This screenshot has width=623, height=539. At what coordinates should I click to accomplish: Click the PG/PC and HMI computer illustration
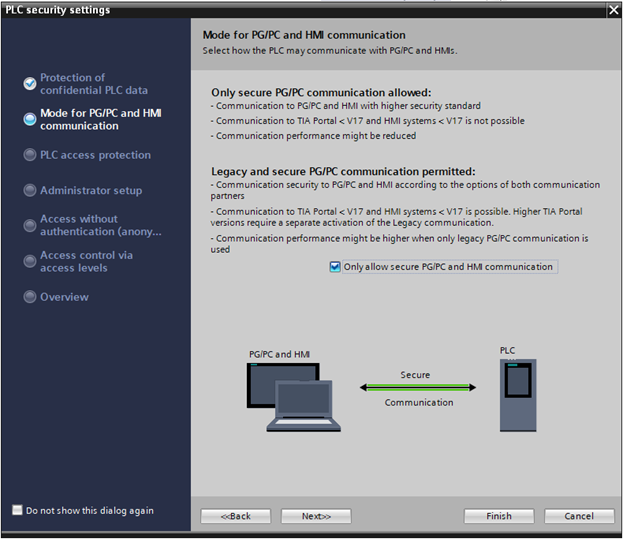(x=288, y=396)
